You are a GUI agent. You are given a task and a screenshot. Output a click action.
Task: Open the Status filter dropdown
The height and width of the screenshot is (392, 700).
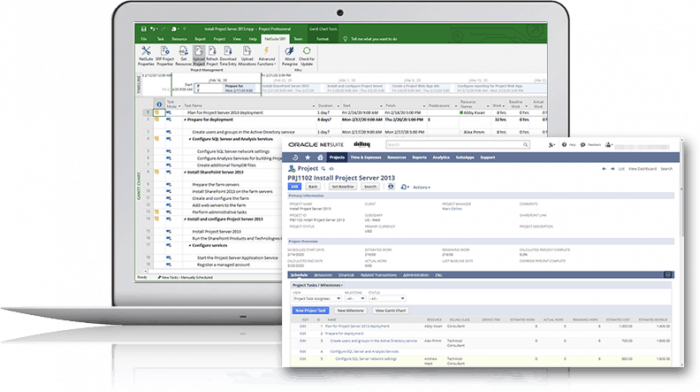(387, 298)
